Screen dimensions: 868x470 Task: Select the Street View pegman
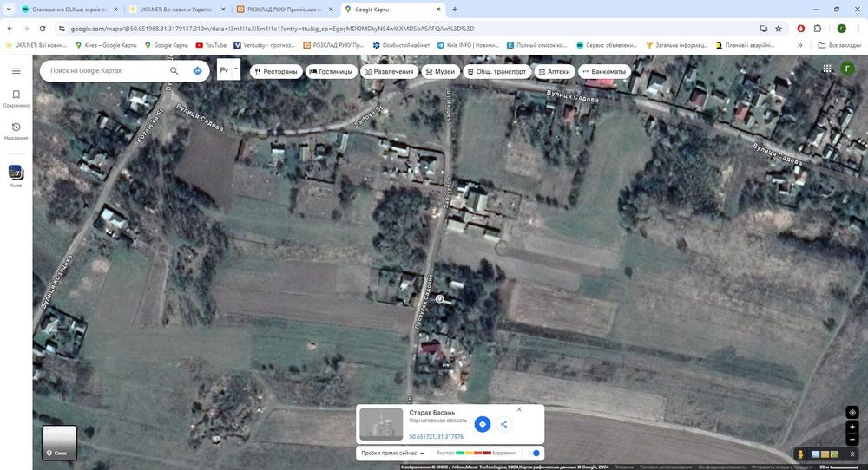(x=800, y=454)
